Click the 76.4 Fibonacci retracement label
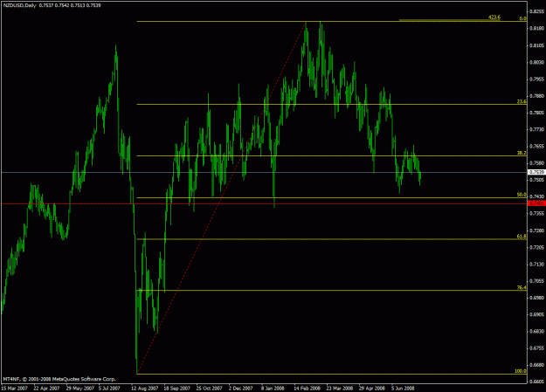The image size is (546, 392). [522, 287]
